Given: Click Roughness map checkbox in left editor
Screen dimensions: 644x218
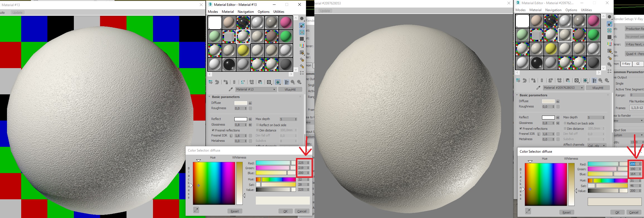Looking at the screenshot, I should click(250, 108).
